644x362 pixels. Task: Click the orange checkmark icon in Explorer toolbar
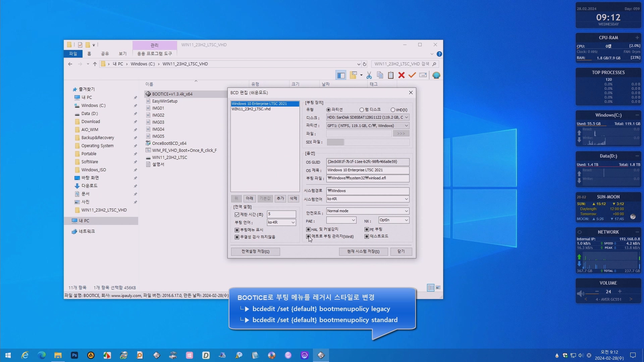pyautogui.click(x=412, y=75)
